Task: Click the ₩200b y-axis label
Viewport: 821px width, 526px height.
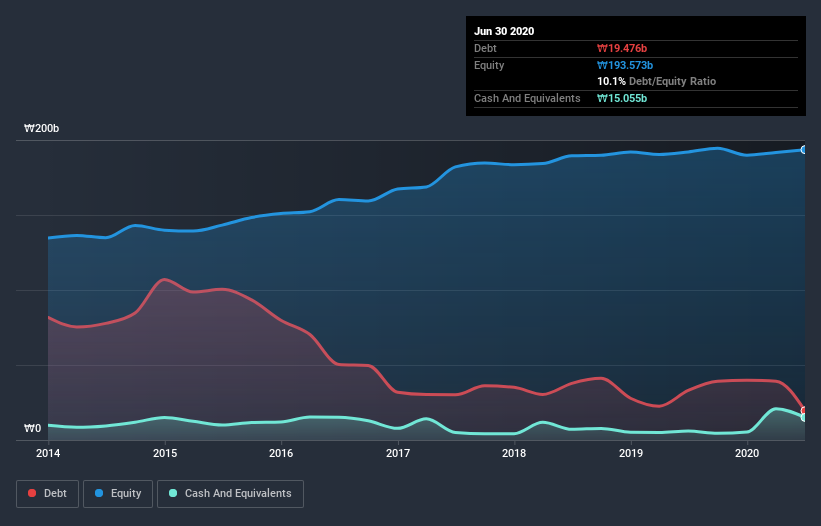Action: point(41,128)
